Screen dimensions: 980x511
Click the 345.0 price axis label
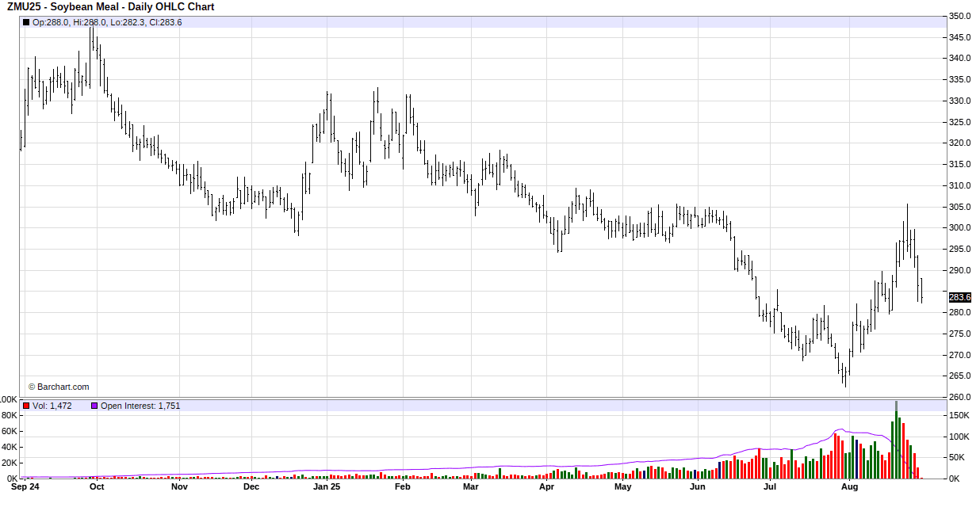click(x=960, y=37)
